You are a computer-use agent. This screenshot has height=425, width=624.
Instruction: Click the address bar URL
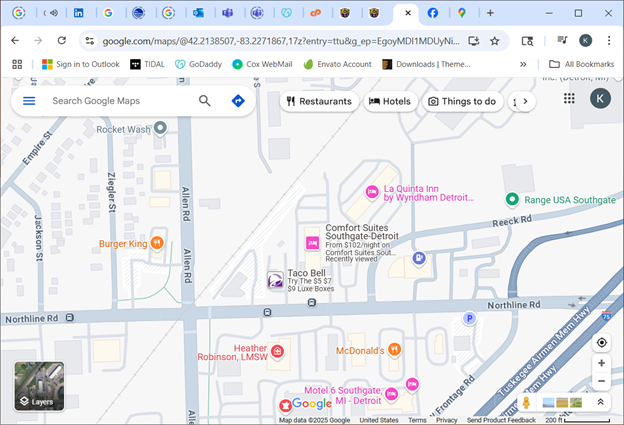pos(281,41)
